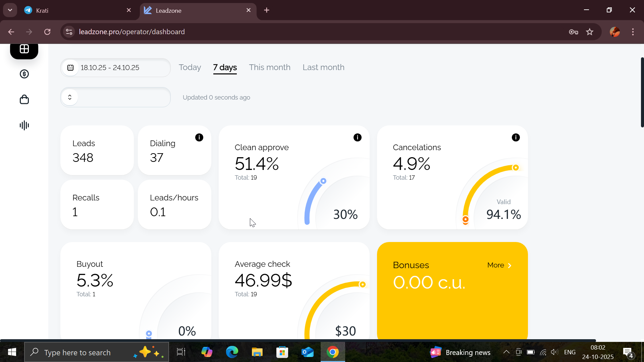The height and width of the screenshot is (362, 644).
Task: Select the Today period tab
Action: click(190, 67)
